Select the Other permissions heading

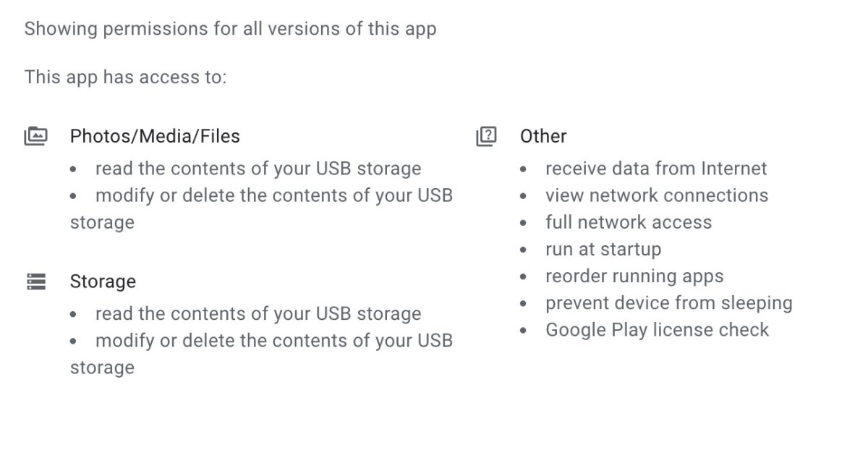click(x=543, y=136)
